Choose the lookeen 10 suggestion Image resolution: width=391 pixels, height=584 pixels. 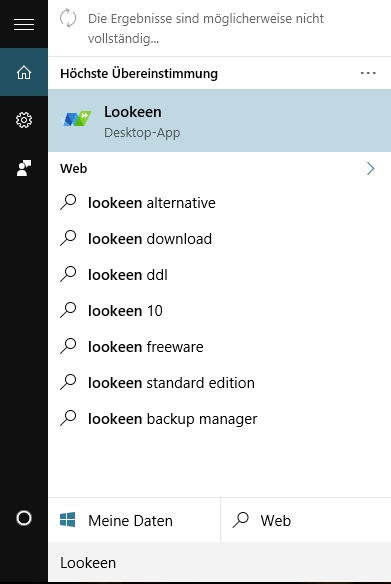[x=220, y=311]
